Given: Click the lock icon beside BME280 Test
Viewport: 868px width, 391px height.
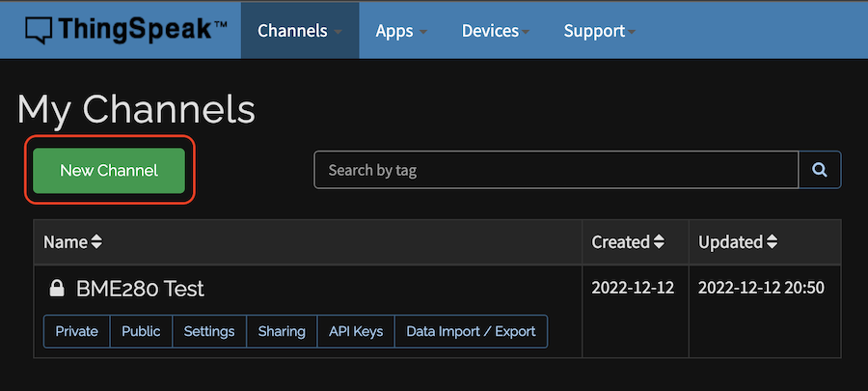Looking at the screenshot, I should (57, 289).
